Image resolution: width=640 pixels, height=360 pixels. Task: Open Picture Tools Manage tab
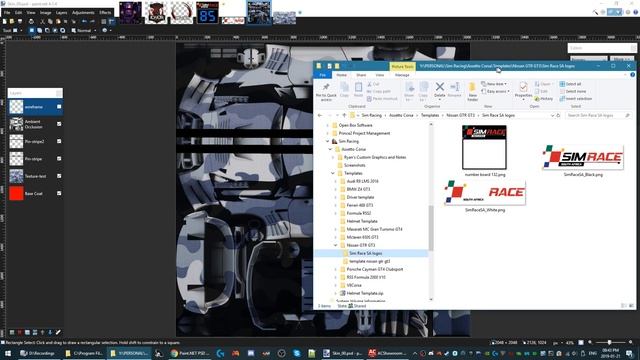[402, 75]
